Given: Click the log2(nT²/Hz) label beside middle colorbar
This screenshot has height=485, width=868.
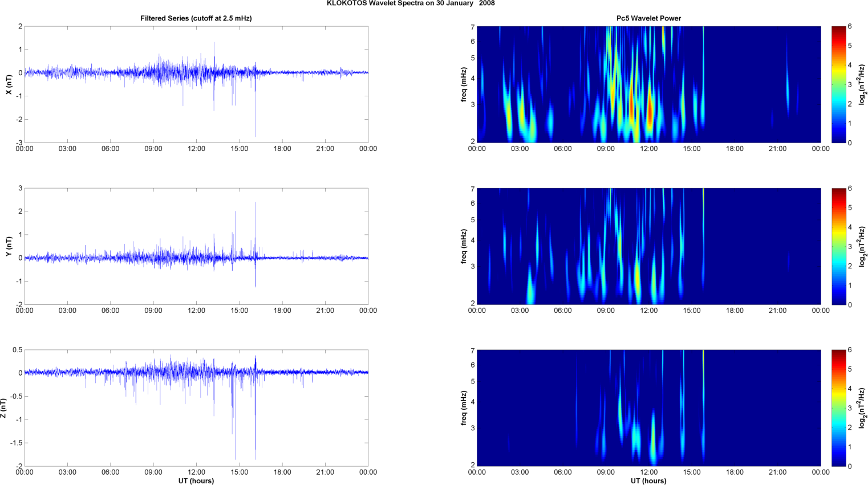Looking at the screenshot, I should point(862,246).
